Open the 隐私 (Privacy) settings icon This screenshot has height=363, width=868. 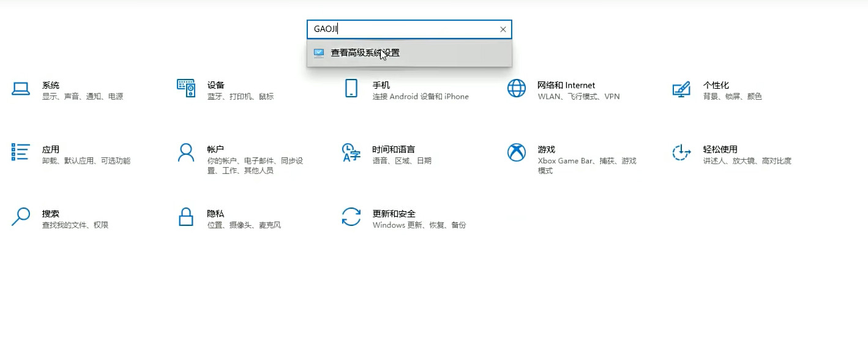[x=185, y=218]
